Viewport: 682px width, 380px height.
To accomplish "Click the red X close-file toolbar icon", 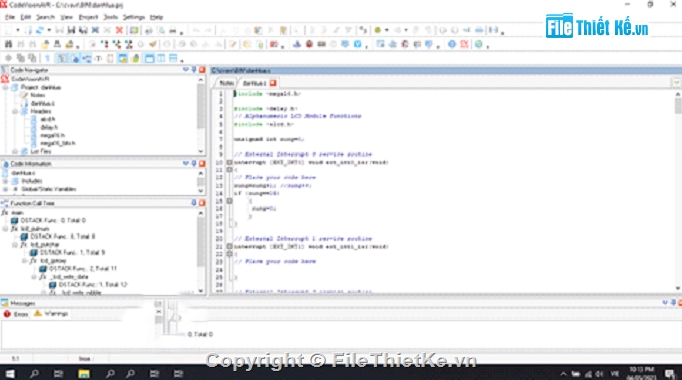I will pos(119,30).
